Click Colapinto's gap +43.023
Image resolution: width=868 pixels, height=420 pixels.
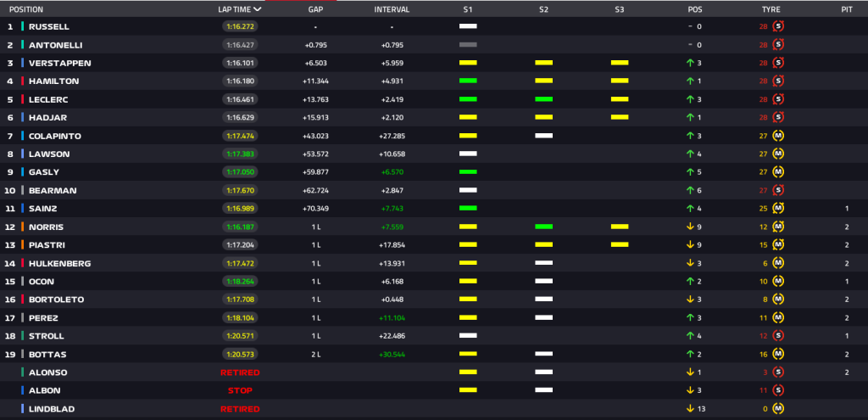point(315,136)
